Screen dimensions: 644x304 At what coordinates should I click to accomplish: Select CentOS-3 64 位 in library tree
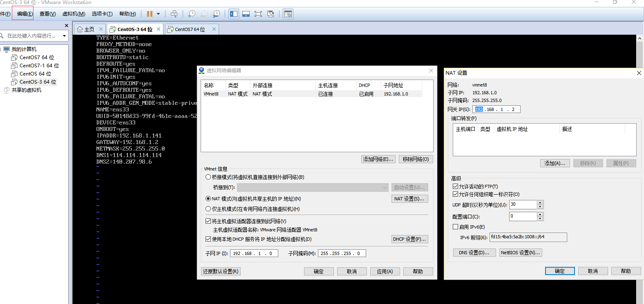tap(38, 82)
